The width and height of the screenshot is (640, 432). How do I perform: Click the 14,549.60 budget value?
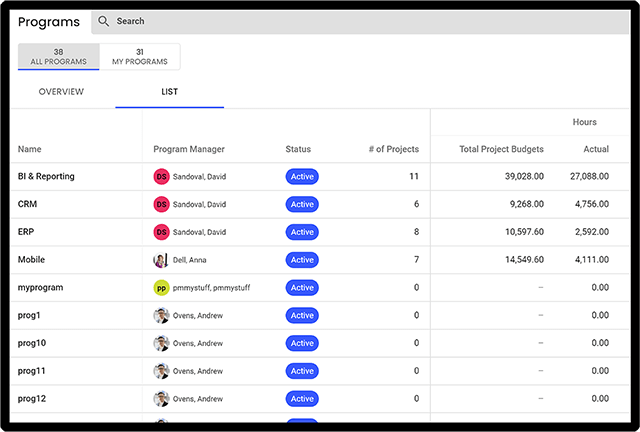524,260
